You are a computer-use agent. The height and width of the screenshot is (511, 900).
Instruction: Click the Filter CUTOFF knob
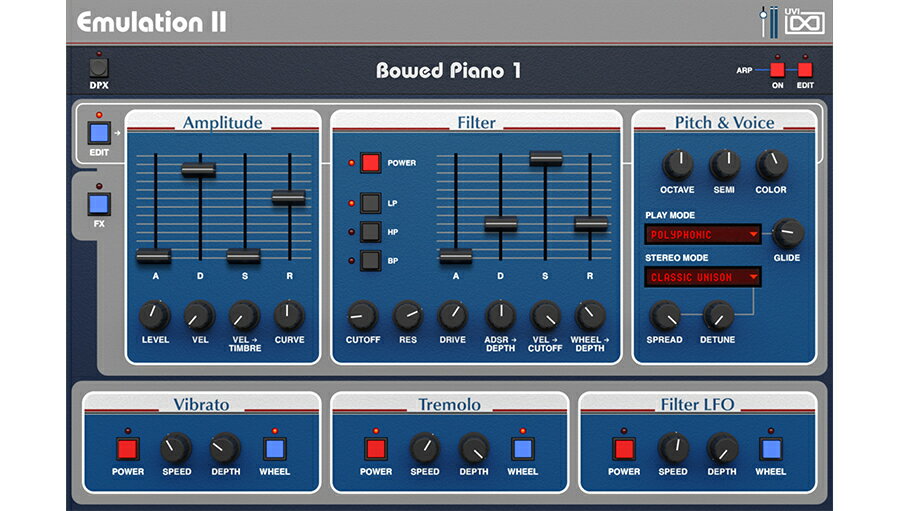point(361,315)
